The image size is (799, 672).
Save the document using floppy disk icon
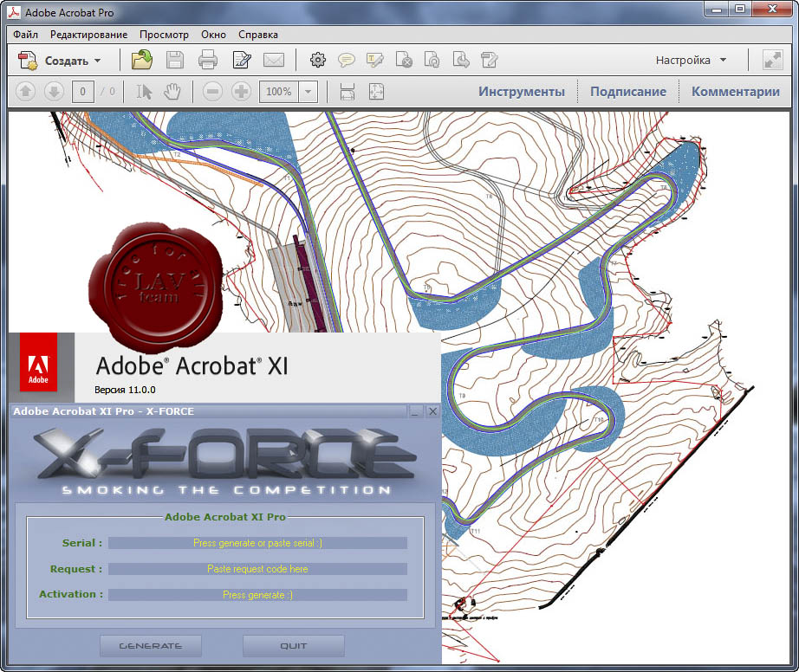coord(175,60)
